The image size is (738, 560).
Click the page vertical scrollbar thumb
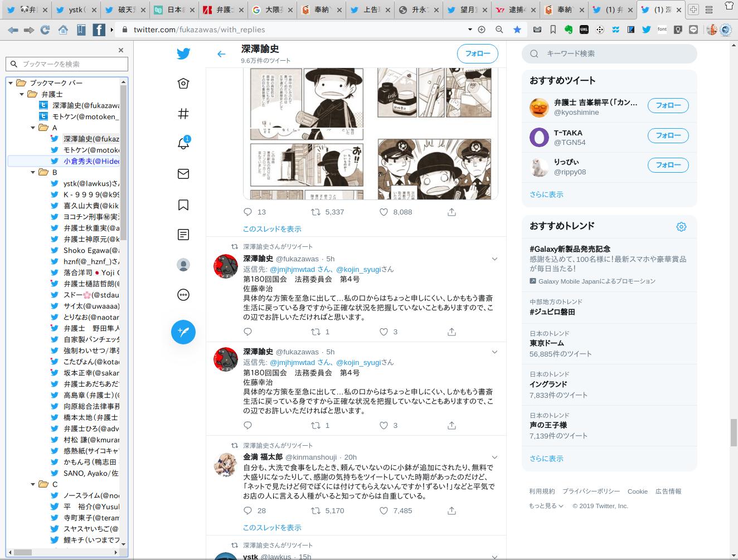[x=734, y=432]
